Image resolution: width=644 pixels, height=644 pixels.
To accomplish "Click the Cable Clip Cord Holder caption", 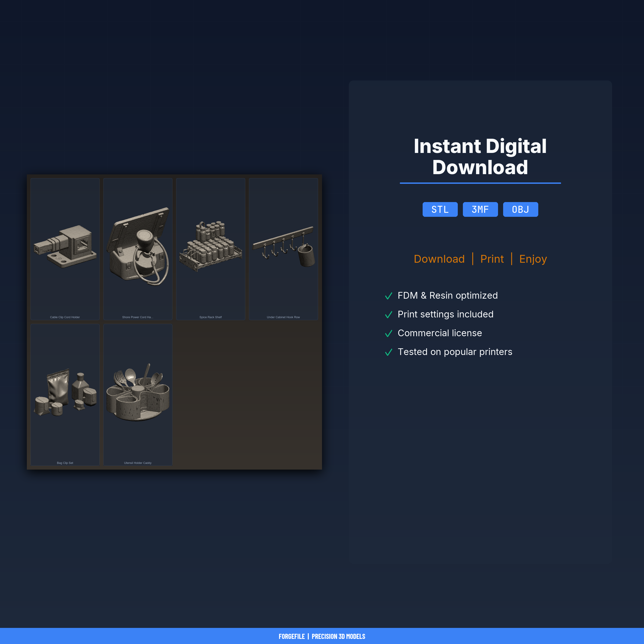I will (x=65, y=317).
